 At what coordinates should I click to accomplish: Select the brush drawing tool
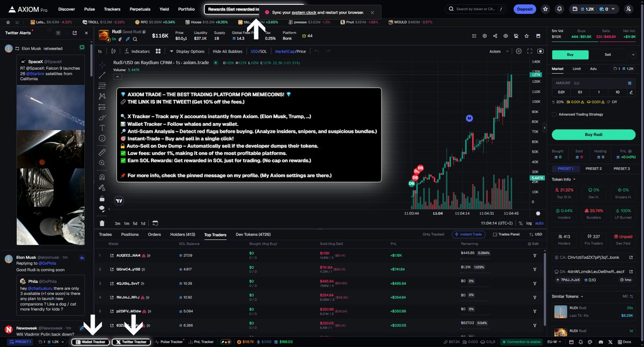[102, 117]
